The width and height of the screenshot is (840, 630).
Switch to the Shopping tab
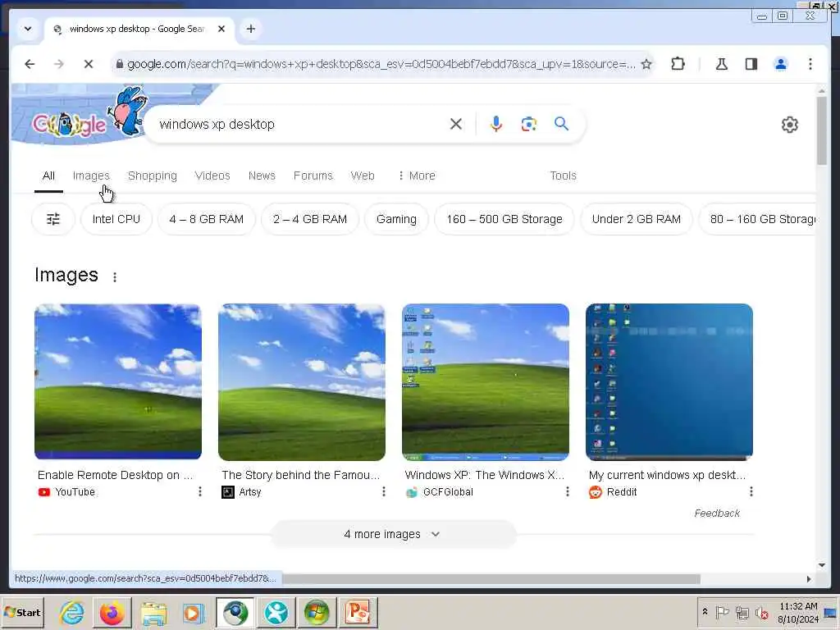pyautogui.click(x=152, y=176)
